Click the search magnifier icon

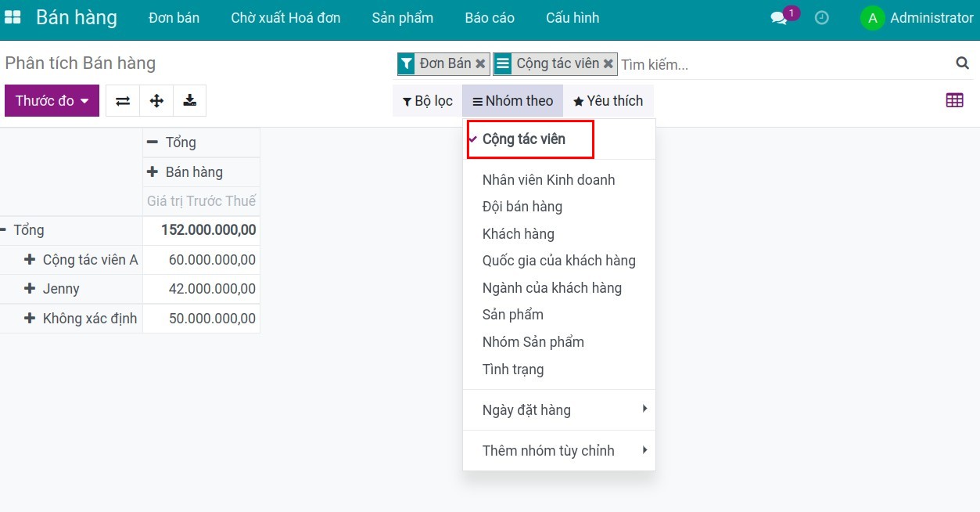pyautogui.click(x=962, y=63)
